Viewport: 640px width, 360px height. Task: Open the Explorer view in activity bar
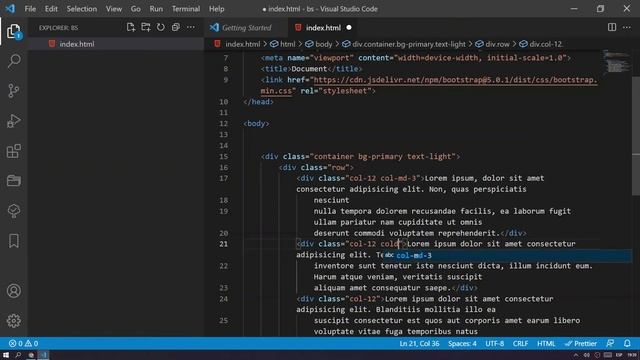[13, 31]
